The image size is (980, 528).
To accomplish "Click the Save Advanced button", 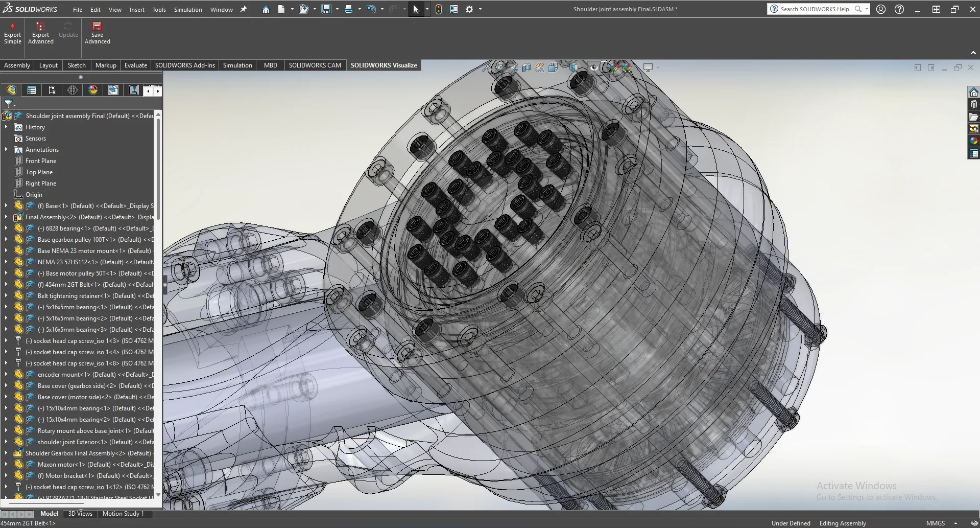I will (97, 33).
